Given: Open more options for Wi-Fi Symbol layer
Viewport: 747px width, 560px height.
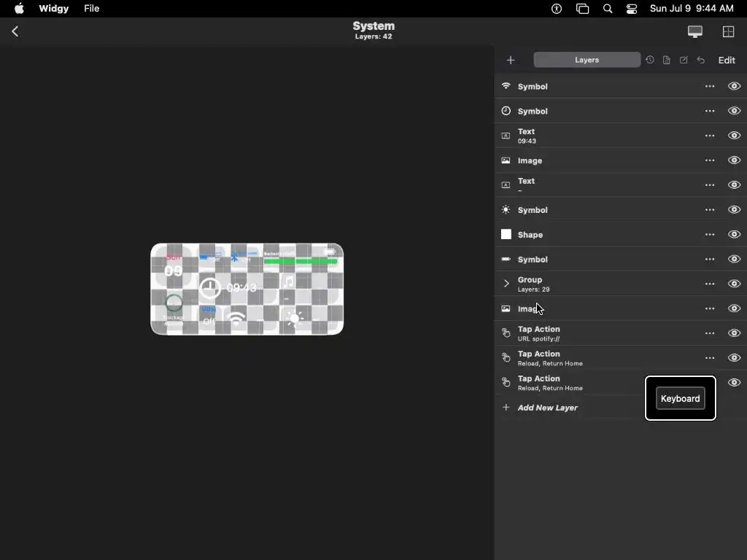Looking at the screenshot, I should (x=709, y=86).
